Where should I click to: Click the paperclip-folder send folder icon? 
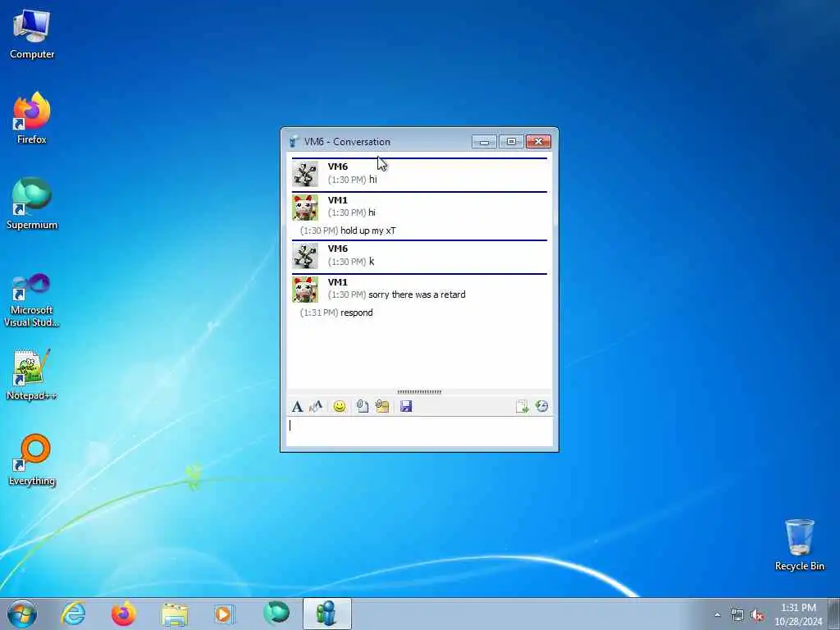pyautogui.click(x=382, y=407)
